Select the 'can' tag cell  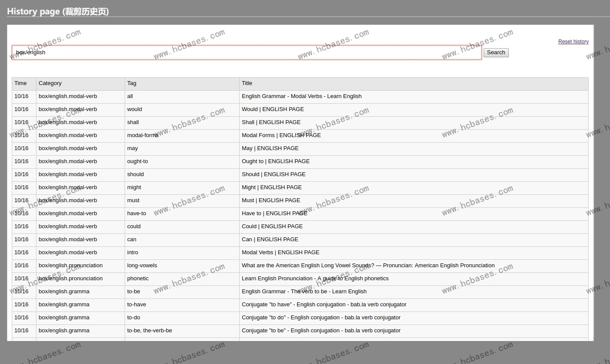tap(182, 240)
